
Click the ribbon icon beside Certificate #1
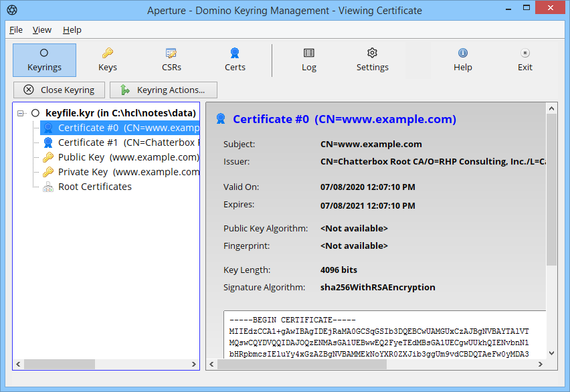tap(48, 142)
